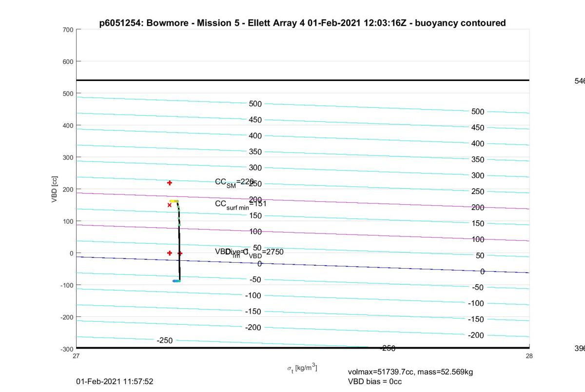The height and width of the screenshot is (392, 585).
Task: Click the thick black horizontal line near 540
Action: click(303, 80)
